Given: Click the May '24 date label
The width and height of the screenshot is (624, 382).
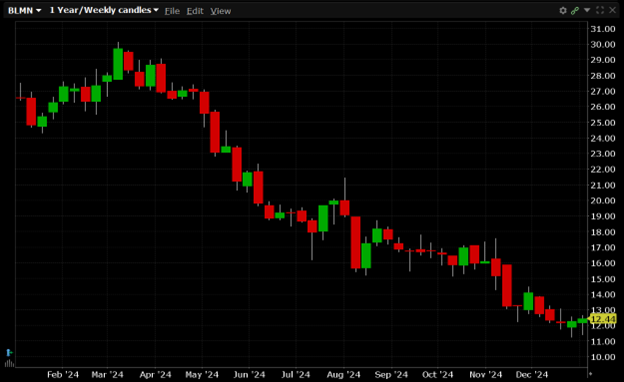Looking at the screenshot, I should [x=202, y=375].
